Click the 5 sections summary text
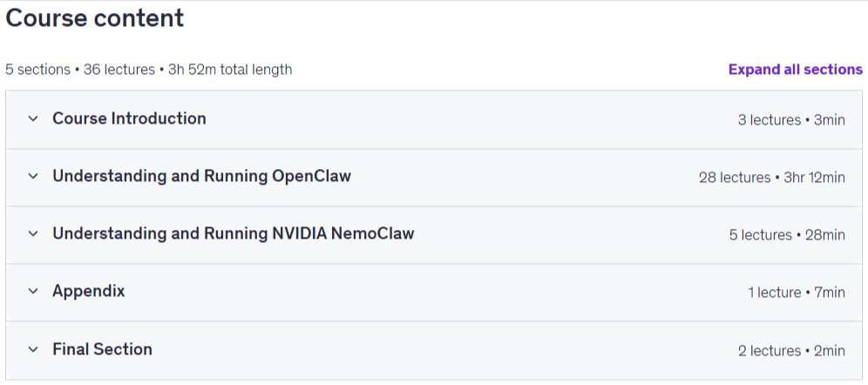 point(37,70)
